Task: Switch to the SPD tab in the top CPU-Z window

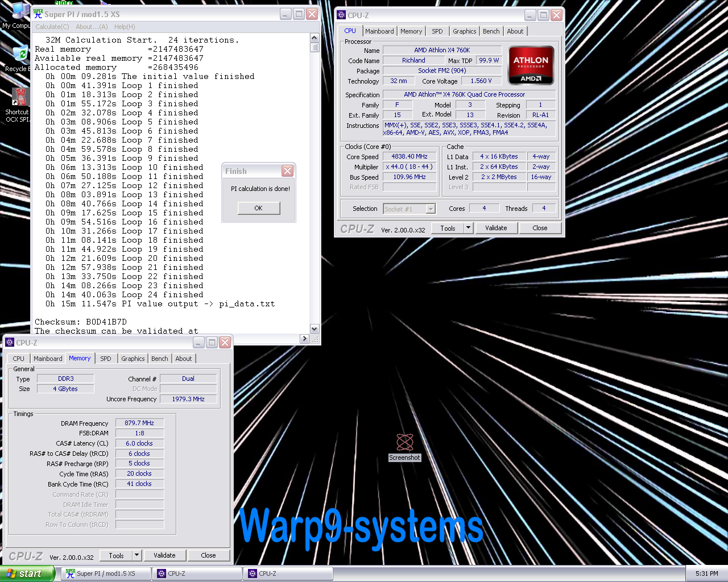Action: tap(437, 31)
